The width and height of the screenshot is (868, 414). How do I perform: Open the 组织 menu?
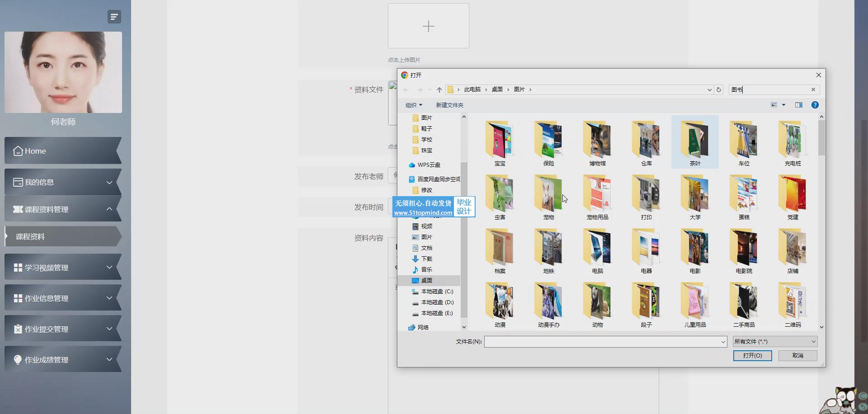pos(414,105)
